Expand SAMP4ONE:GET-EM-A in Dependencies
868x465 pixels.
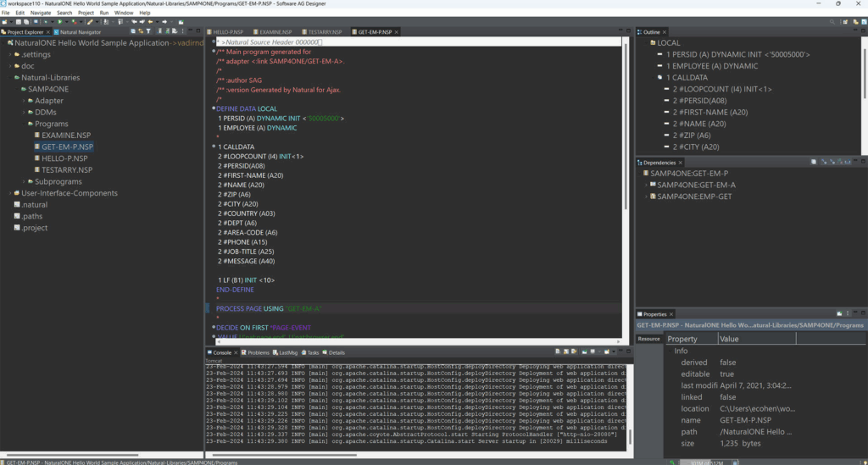click(647, 185)
